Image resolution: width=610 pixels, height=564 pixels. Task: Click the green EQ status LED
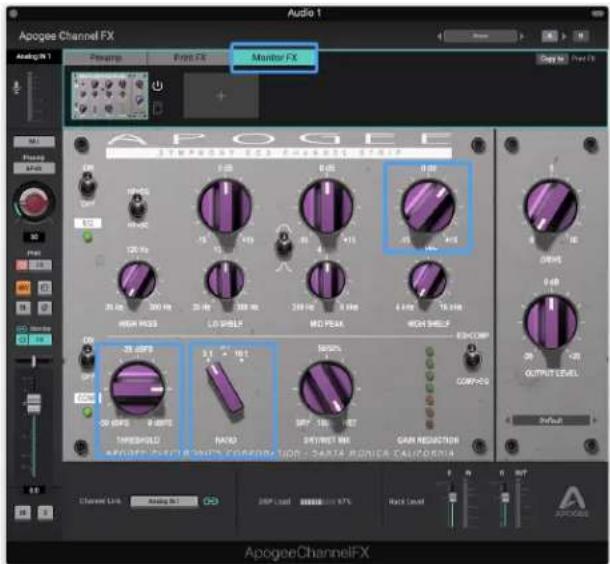coord(88,236)
